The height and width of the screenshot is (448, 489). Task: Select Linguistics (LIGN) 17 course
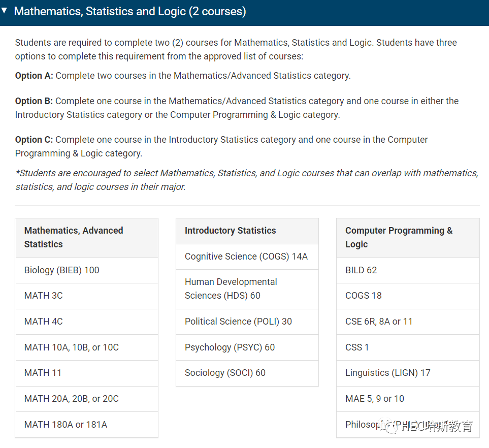point(408,373)
